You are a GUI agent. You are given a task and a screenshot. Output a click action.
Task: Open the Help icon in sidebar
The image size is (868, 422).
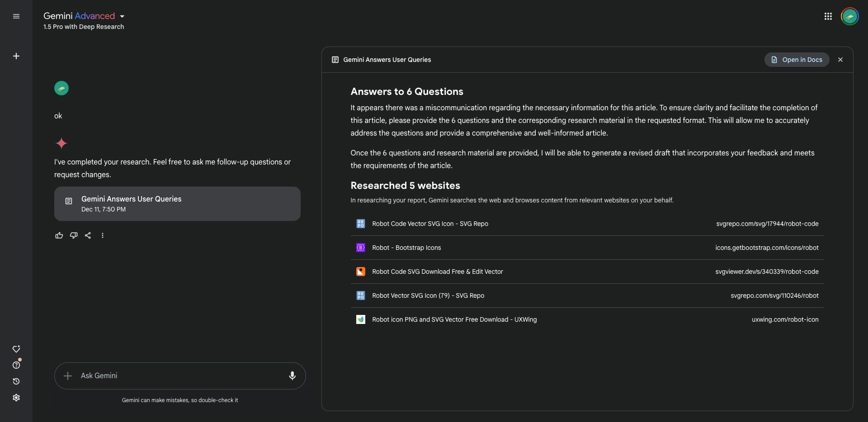(16, 365)
